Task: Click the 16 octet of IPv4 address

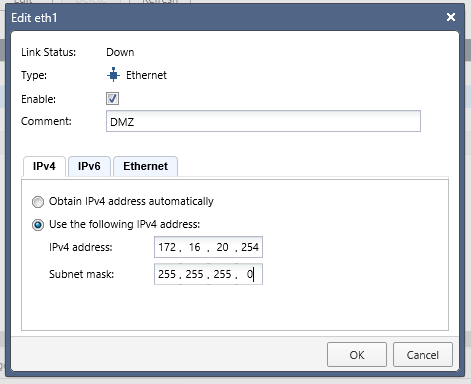Action: [194, 247]
